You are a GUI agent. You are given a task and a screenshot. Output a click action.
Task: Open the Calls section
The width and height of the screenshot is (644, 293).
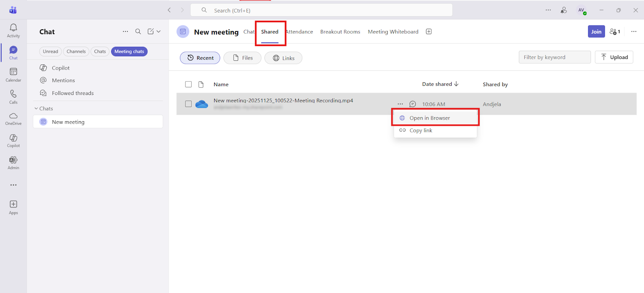click(x=13, y=97)
